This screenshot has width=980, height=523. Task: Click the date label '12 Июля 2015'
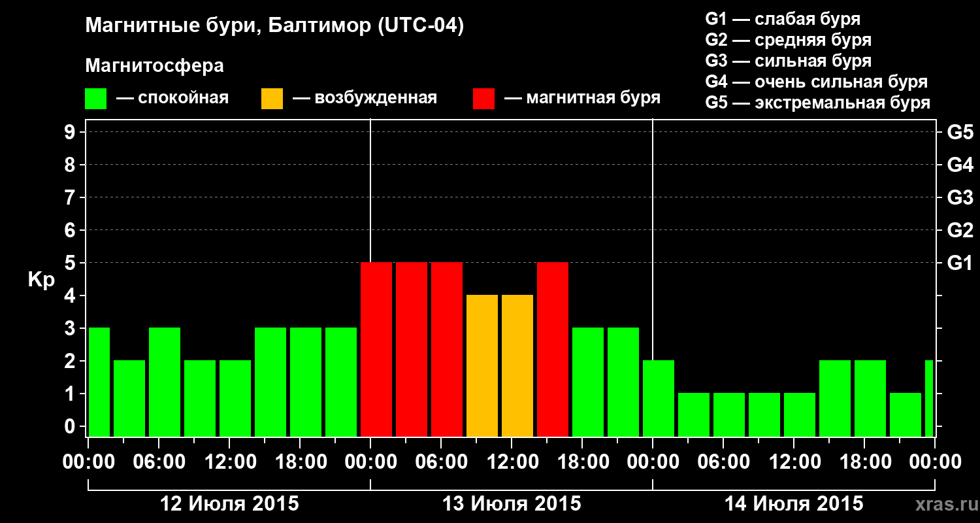pos(229,504)
